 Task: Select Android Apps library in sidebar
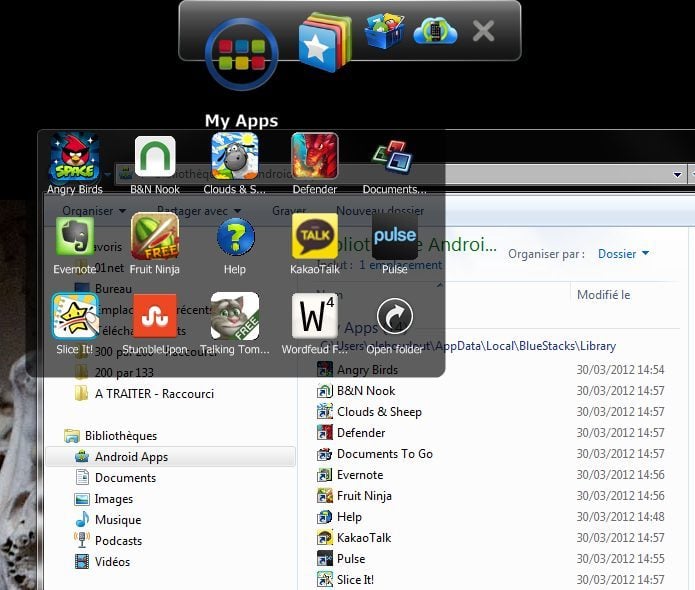tap(131, 457)
